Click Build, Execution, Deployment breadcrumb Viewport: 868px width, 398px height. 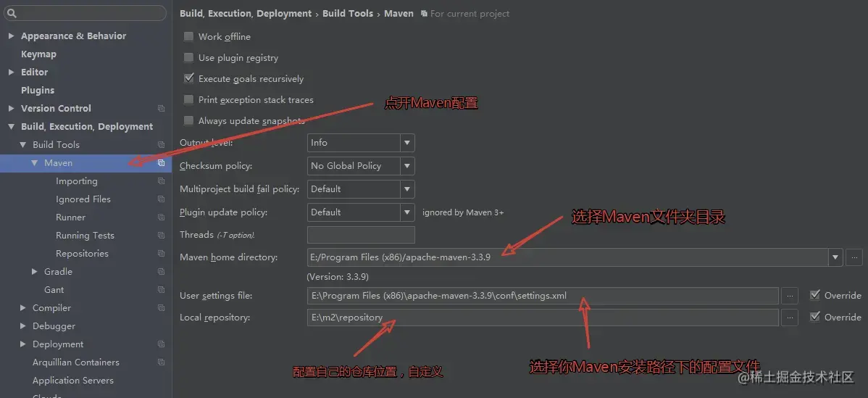click(x=246, y=13)
